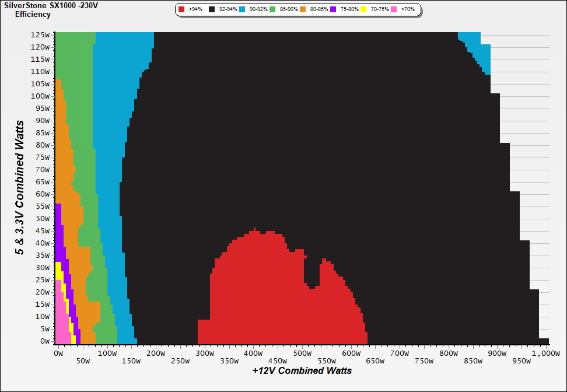Click the black 92-94% legend swatch
Image resolution: width=567 pixels, height=392 pixels.
click(x=212, y=10)
